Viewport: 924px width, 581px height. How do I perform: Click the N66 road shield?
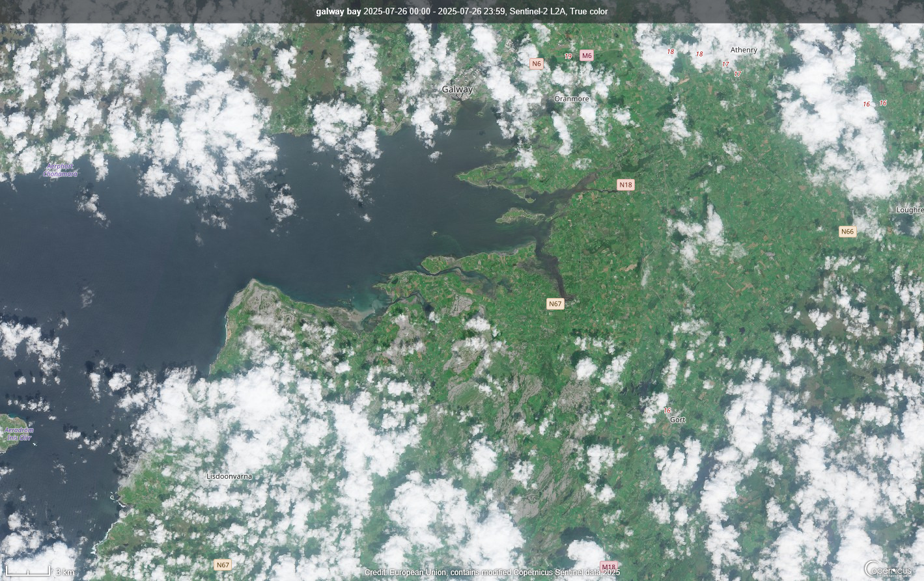[847, 232]
